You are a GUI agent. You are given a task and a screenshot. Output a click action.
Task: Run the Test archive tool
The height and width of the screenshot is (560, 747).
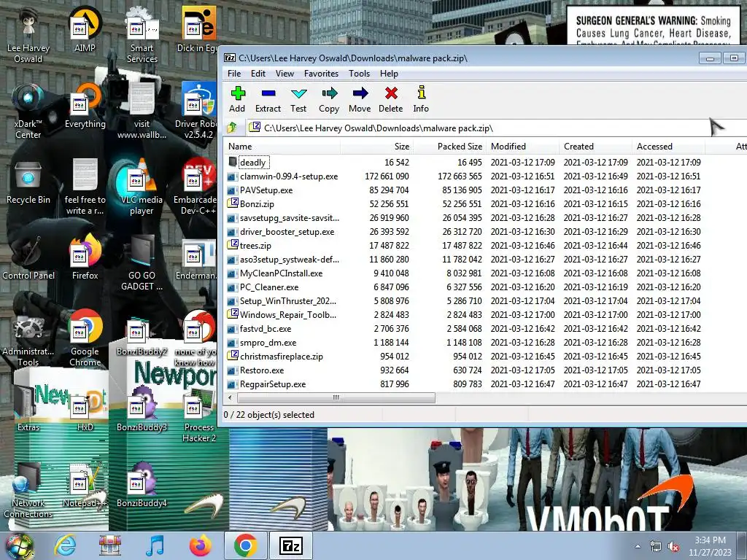[298, 99]
